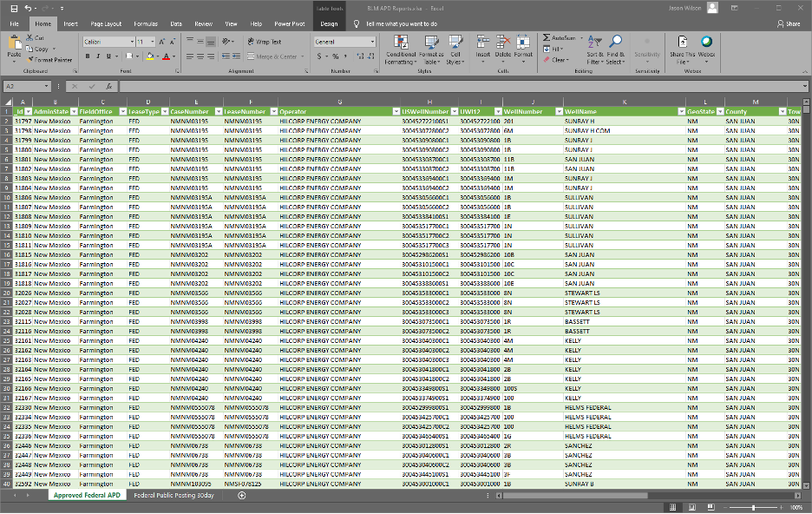812x514 pixels.
Task: Click Tell me what you want to do
Action: point(402,23)
